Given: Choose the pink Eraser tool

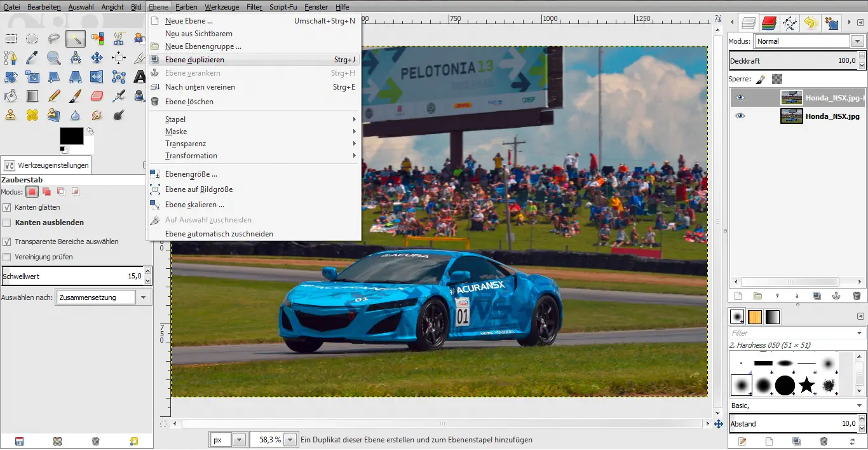Looking at the screenshot, I should coord(97,96).
